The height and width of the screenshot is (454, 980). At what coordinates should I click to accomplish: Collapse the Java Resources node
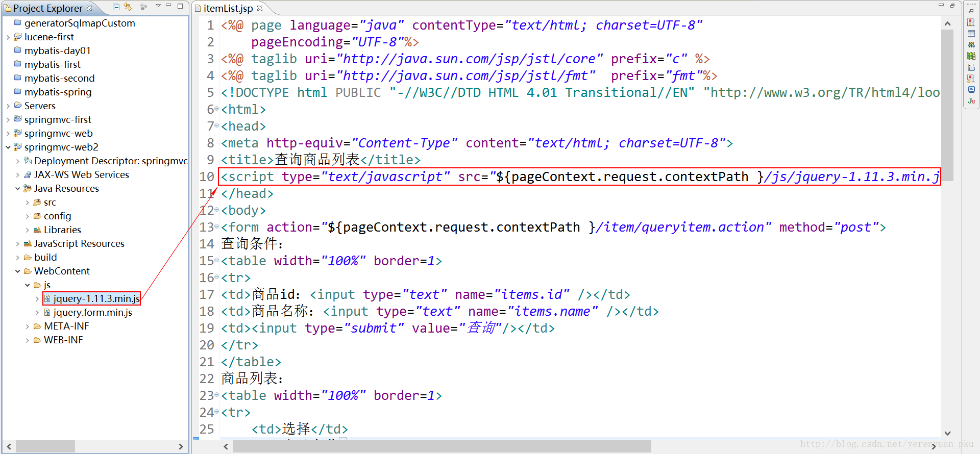pos(17,188)
